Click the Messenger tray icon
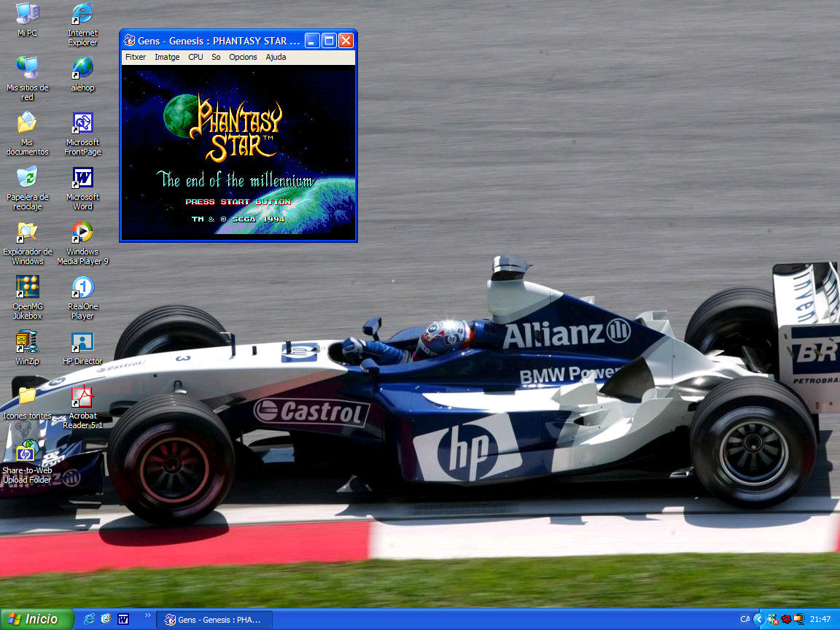This screenshot has width=840, height=630. tap(772, 619)
